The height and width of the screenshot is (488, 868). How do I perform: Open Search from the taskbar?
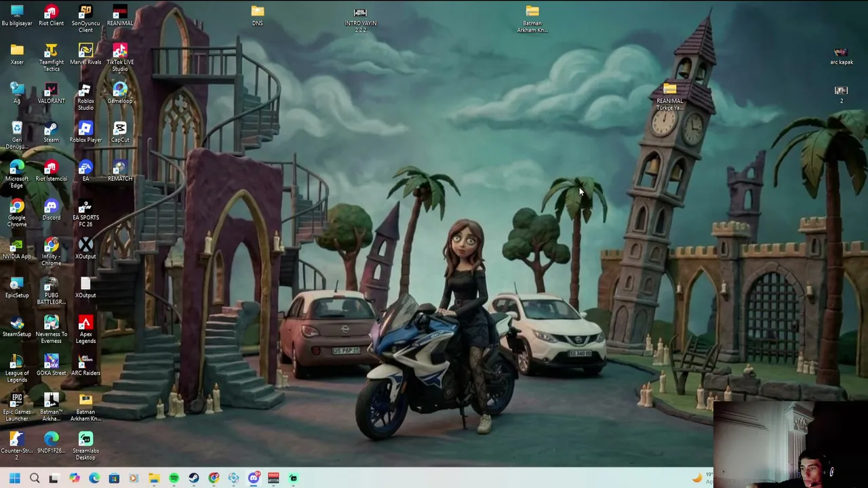coord(35,479)
